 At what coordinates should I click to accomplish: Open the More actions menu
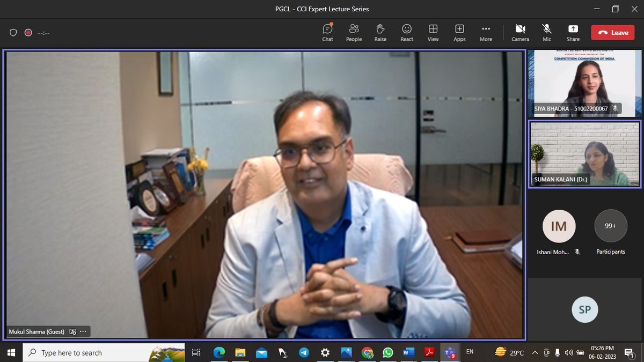pyautogui.click(x=486, y=32)
